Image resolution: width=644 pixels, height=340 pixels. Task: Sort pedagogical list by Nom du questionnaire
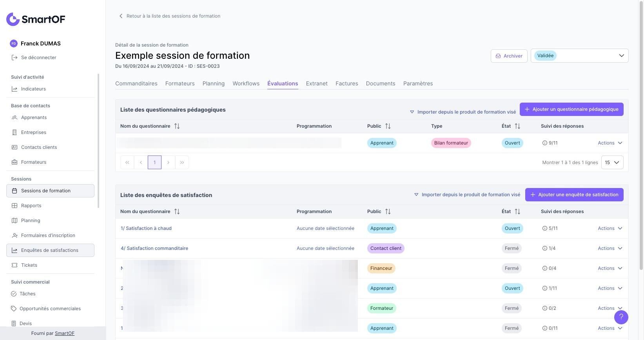coord(177,126)
